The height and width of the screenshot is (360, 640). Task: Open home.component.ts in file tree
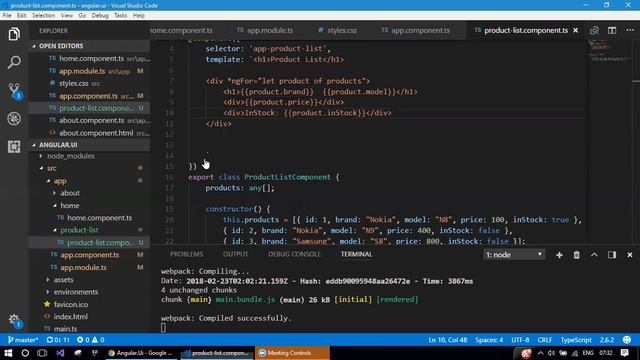click(99, 218)
